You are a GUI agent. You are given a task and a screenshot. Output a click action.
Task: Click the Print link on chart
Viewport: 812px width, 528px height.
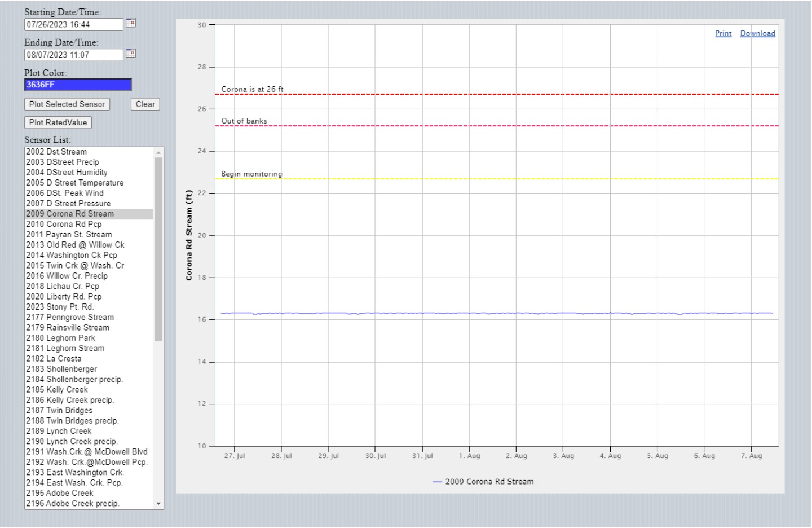click(x=723, y=33)
